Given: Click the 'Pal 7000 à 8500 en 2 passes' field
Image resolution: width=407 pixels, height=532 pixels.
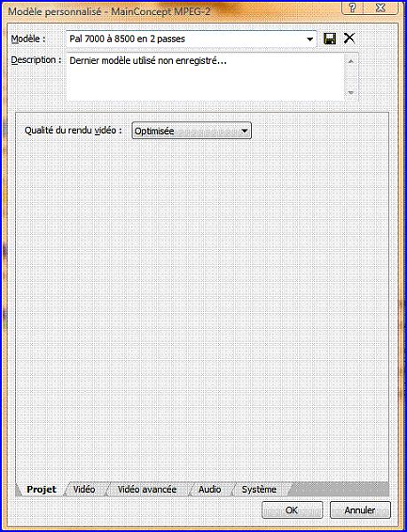Looking at the screenshot, I should click(192, 39).
